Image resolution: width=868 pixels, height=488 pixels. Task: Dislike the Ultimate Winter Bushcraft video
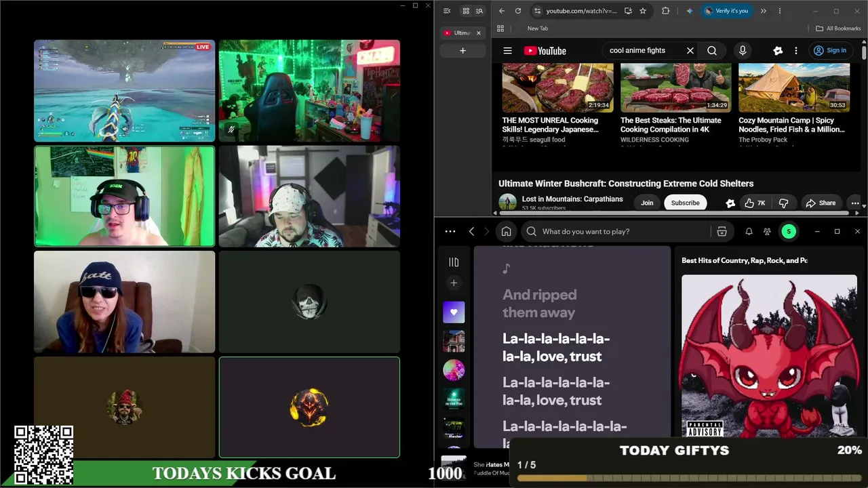784,203
